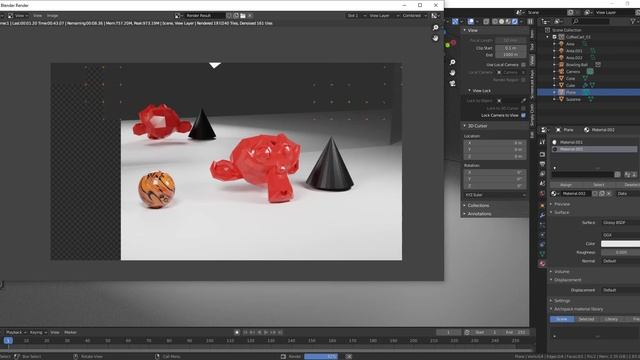Toggle viewport gizmo icon
This screenshot has height=360, width=640.
455,22
